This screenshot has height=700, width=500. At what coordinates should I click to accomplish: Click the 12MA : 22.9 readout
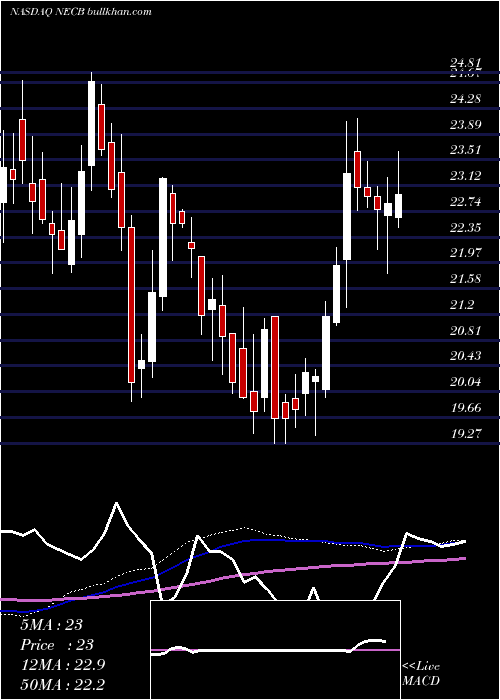coord(62,665)
